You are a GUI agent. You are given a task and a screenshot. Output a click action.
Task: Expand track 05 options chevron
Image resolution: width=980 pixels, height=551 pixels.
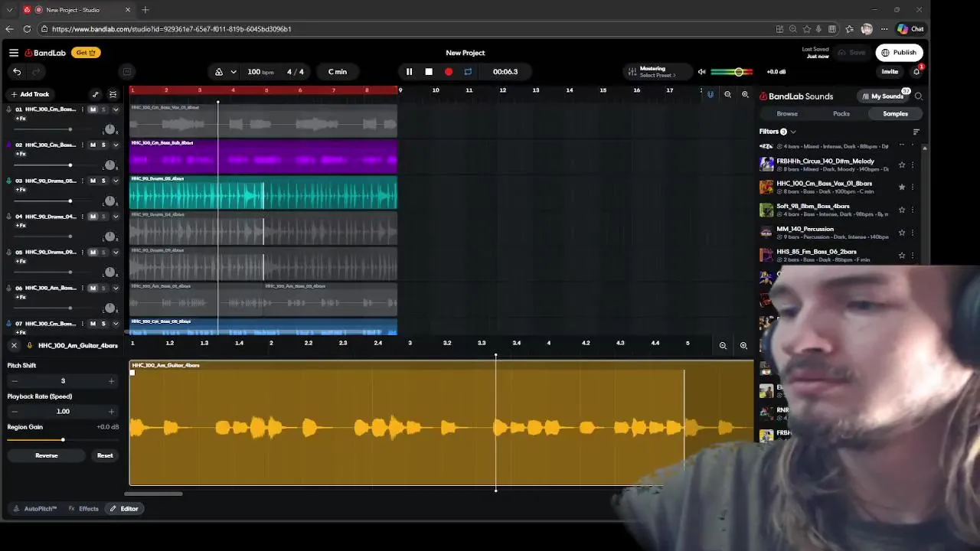[x=116, y=253]
